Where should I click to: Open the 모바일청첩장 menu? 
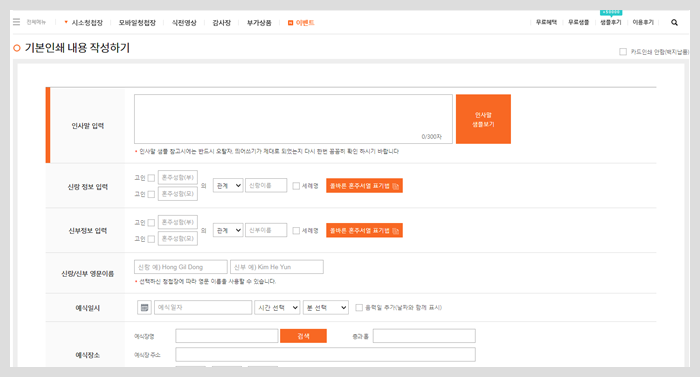[x=137, y=23]
